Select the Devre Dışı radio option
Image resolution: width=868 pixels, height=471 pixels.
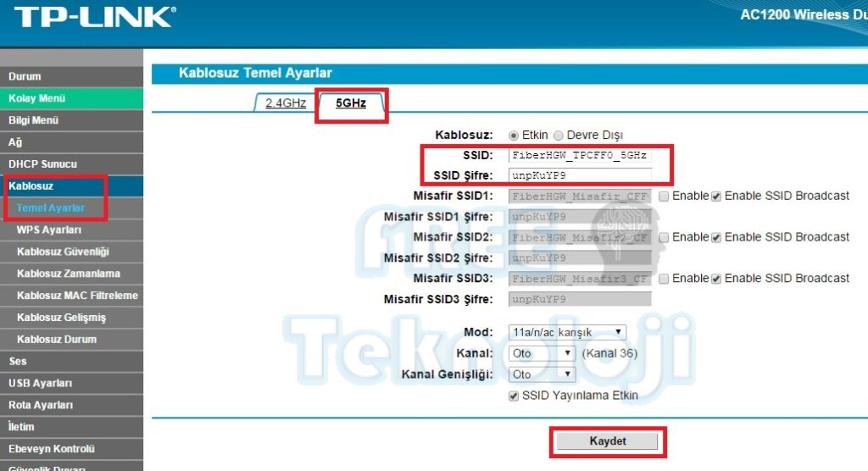pos(559,136)
